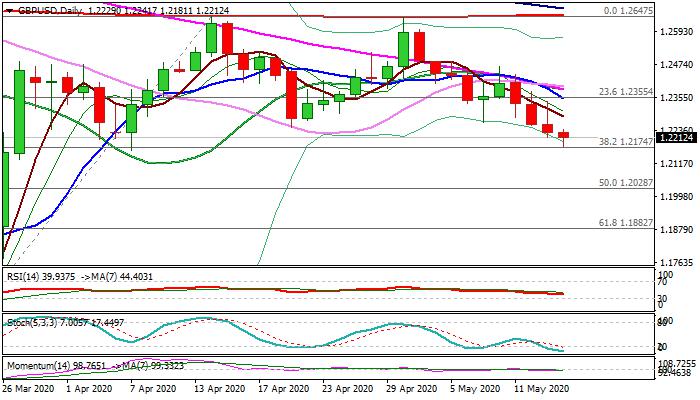The height and width of the screenshot is (400, 700).
Task: Click the current price tag 1.22124
Action: [677, 138]
